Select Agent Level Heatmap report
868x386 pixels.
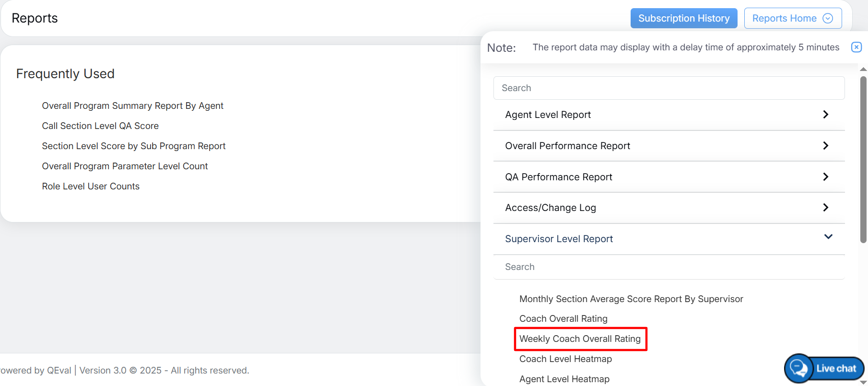point(564,379)
